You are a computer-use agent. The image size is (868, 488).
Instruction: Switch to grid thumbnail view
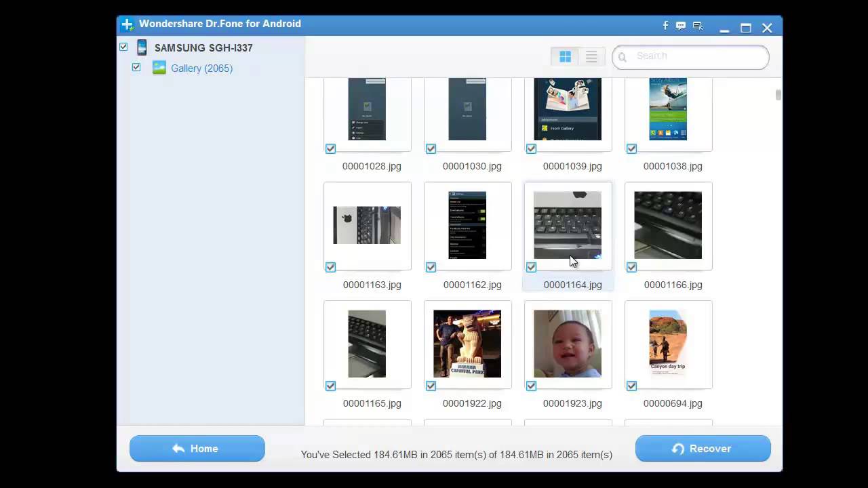(x=565, y=57)
